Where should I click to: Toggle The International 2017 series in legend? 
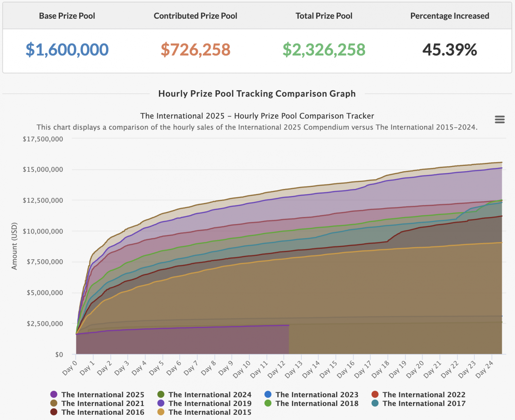pos(419,403)
